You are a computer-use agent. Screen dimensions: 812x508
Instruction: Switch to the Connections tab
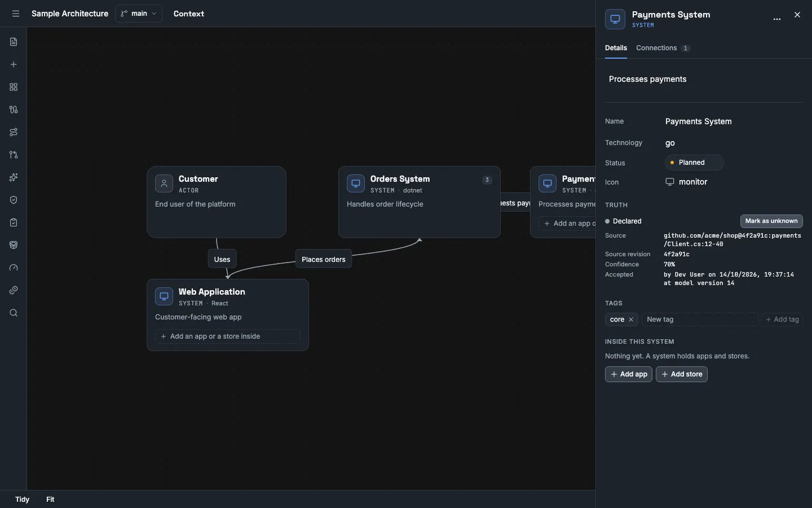[663, 48]
